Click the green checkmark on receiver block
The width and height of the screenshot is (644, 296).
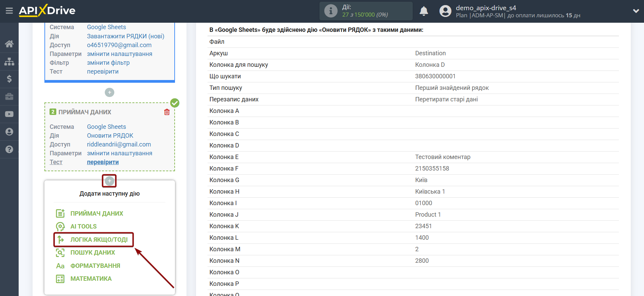coord(175,103)
